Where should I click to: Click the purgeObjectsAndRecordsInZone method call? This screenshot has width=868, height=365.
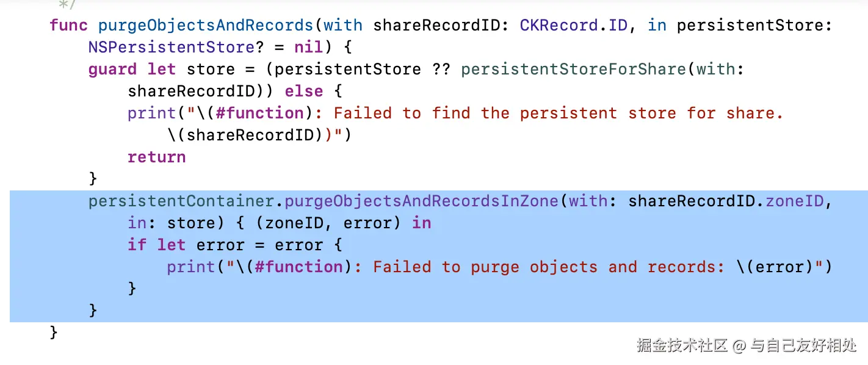pyautogui.click(x=421, y=201)
